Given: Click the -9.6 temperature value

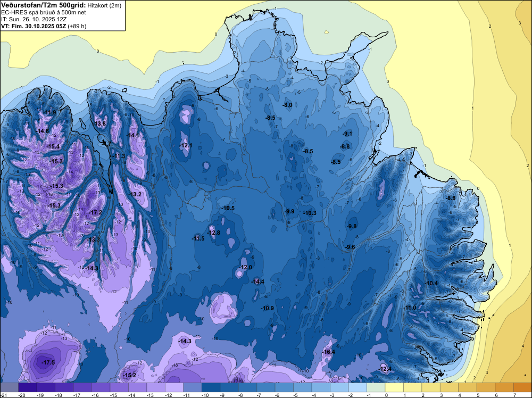Looking at the screenshot, I should [x=350, y=247].
